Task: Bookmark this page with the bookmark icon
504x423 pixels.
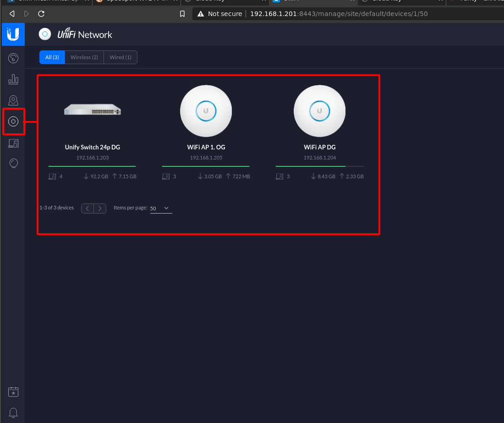Action: (x=182, y=14)
